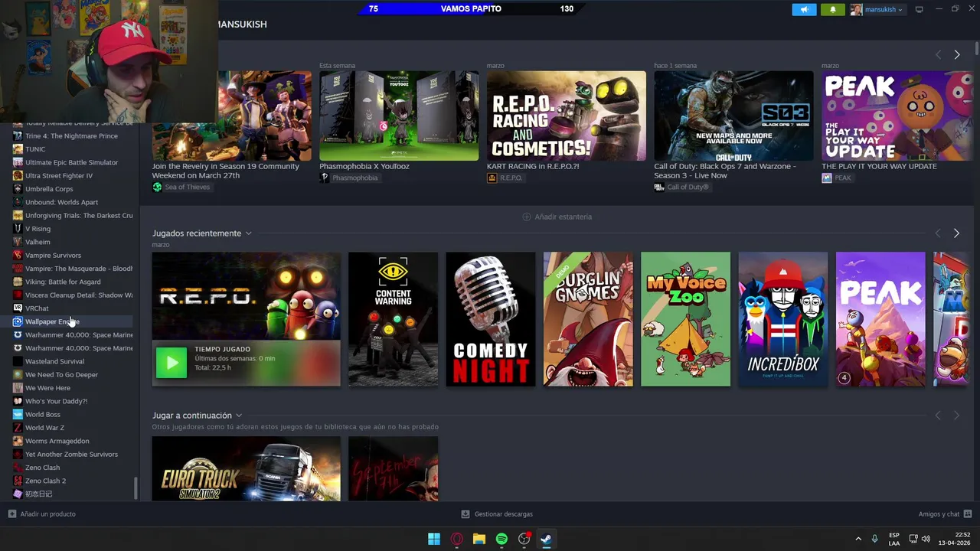Open the Amigos y chat friends icon
980x551 pixels.
coord(968,514)
